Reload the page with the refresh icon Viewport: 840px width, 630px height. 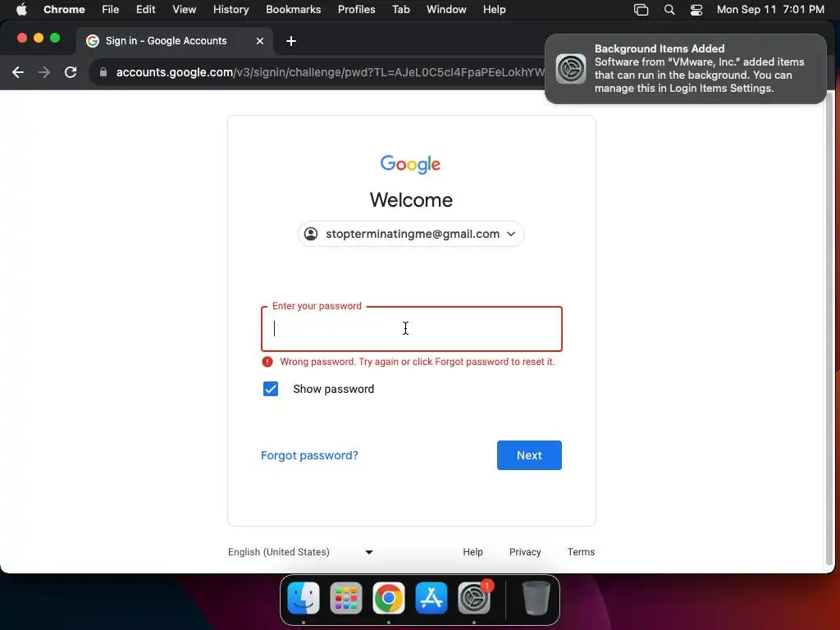pyautogui.click(x=71, y=72)
